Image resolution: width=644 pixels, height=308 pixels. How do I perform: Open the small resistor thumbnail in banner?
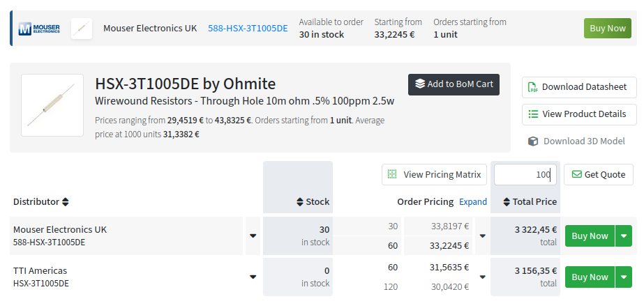[x=82, y=29]
